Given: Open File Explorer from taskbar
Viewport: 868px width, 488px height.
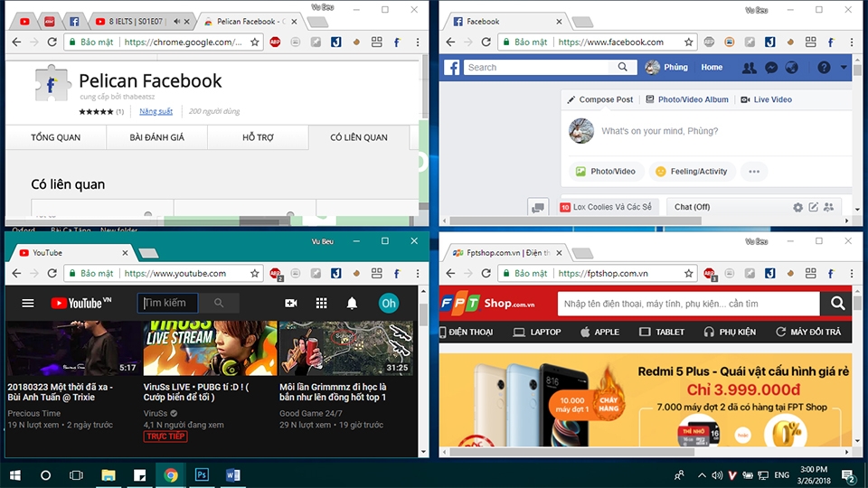Looking at the screenshot, I should coord(108,474).
